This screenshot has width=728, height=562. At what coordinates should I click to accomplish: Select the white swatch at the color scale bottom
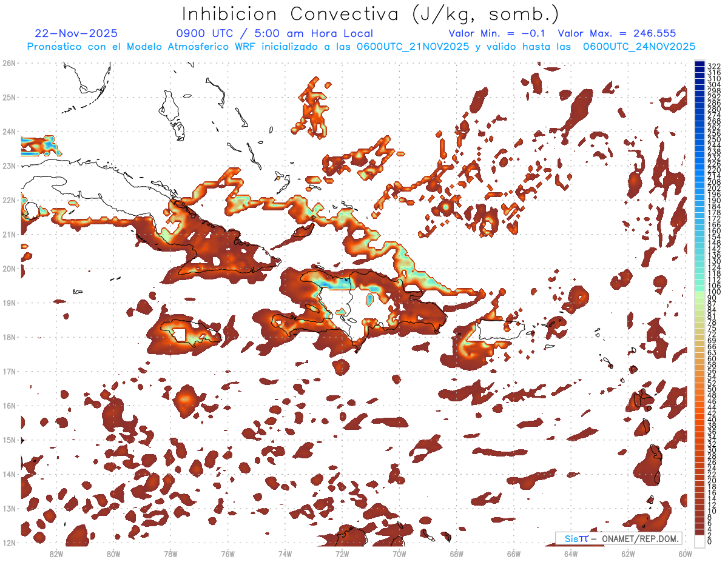pos(699,541)
